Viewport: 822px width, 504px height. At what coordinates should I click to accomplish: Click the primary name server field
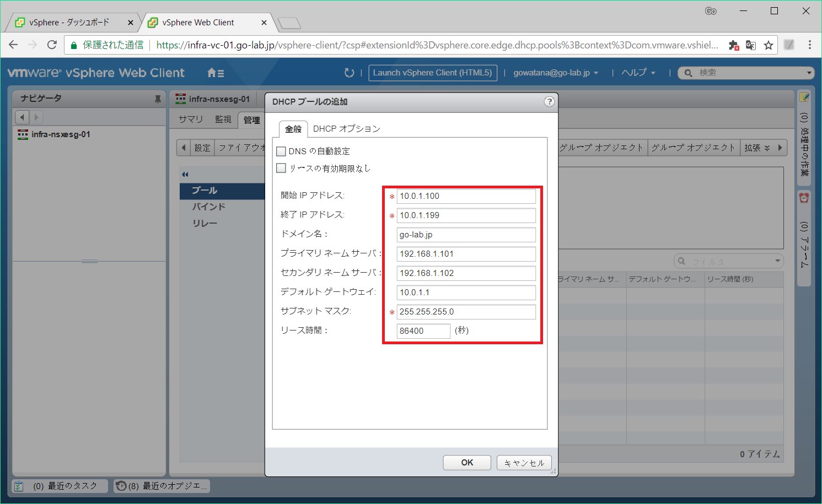[466, 254]
